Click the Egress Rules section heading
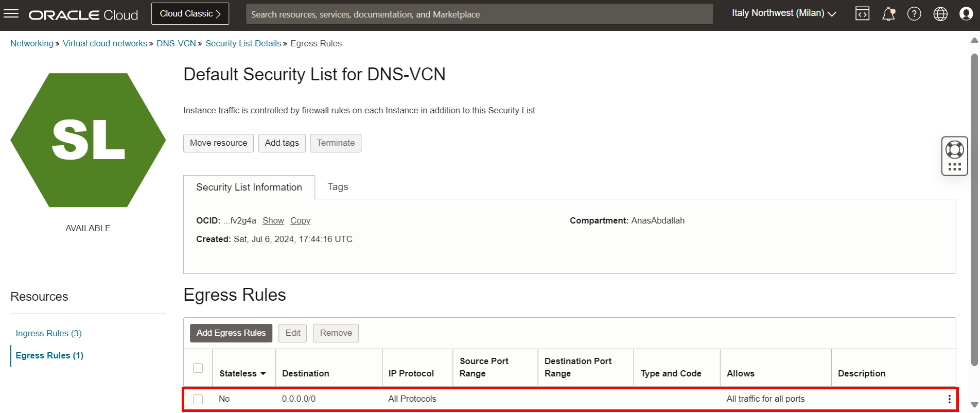Image resolution: width=980 pixels, height=413 pixels. [235, 295]
